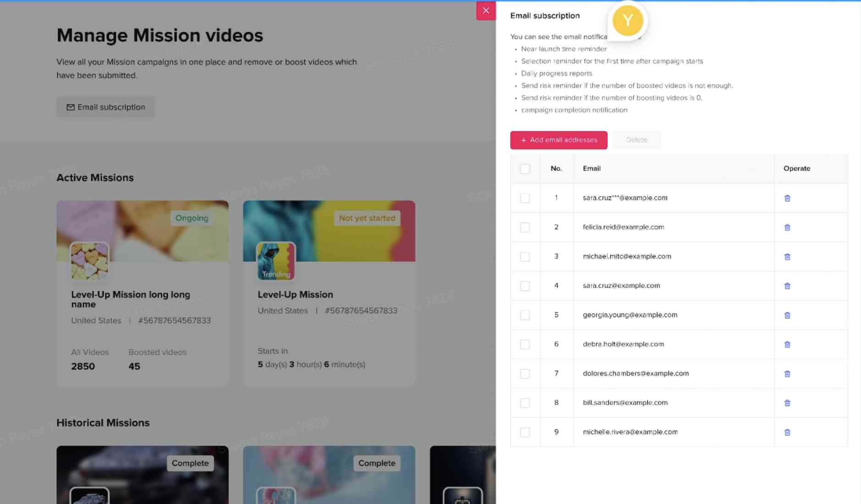Toggle the select-all checkbox in table header

(525, 169)
